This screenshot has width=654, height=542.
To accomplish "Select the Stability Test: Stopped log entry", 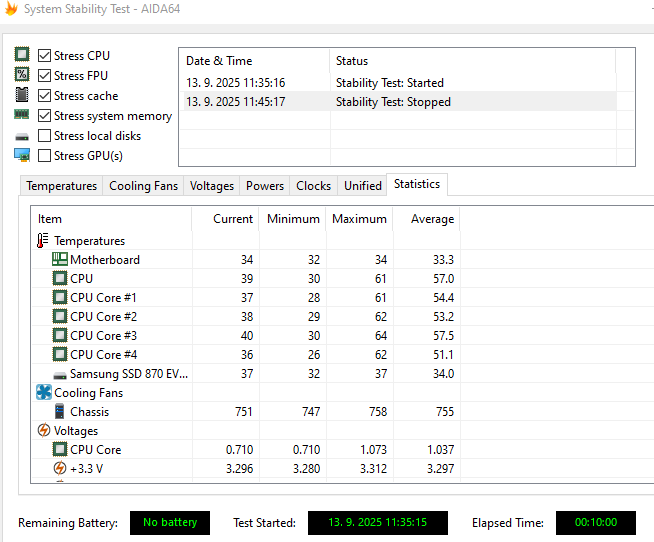I will (393, 102).
